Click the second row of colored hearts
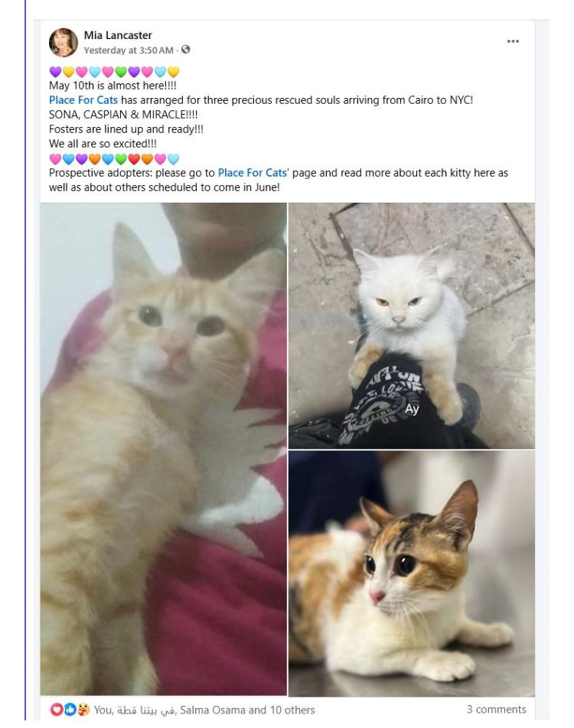Image resolution: width=574 pixels, height=728 pixels. pos(114,159)
